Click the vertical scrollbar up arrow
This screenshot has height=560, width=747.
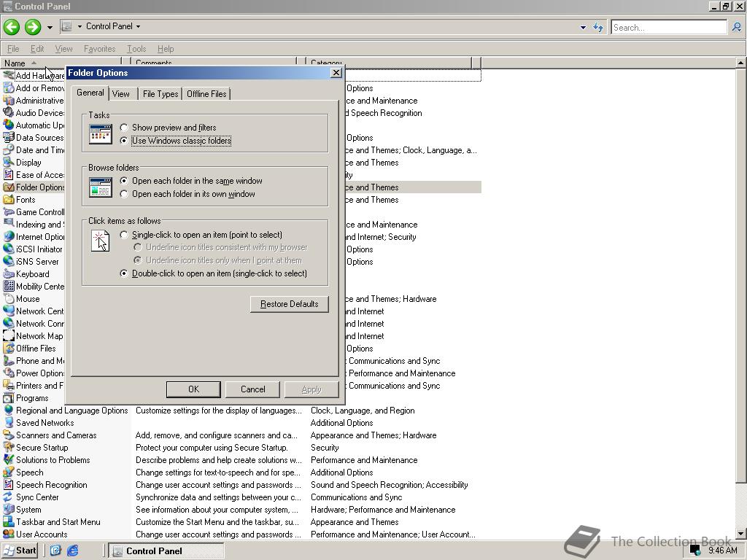[x=741, y=63]
